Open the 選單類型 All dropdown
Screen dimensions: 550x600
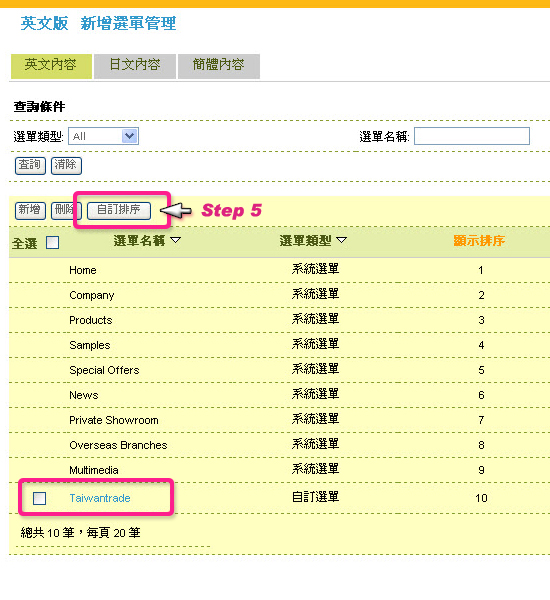pyautogui.click(x=103, y=136)
